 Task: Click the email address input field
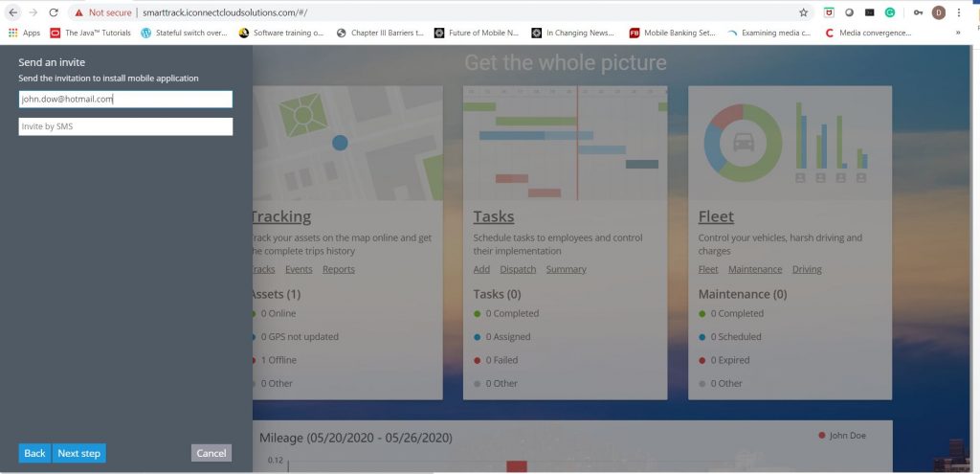[x=125, y=99]
